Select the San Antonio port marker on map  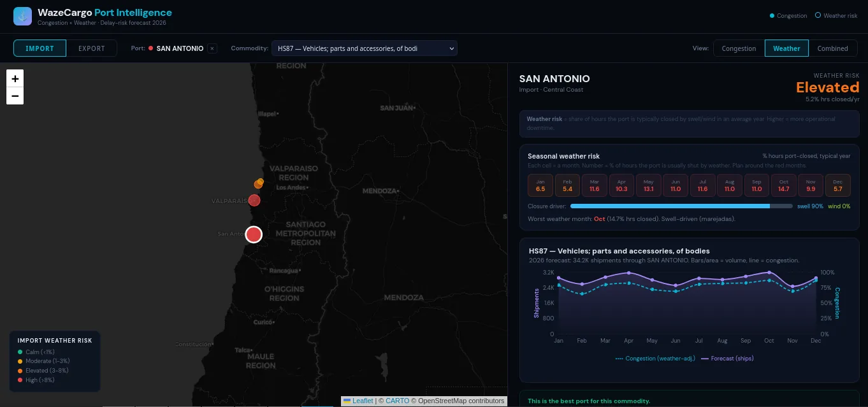(254, 234)
